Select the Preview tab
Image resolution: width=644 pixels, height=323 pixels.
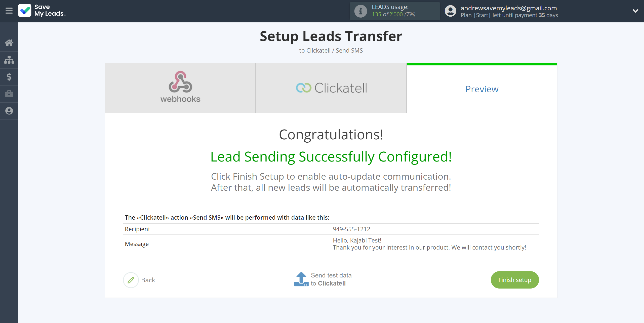(482, 89)
